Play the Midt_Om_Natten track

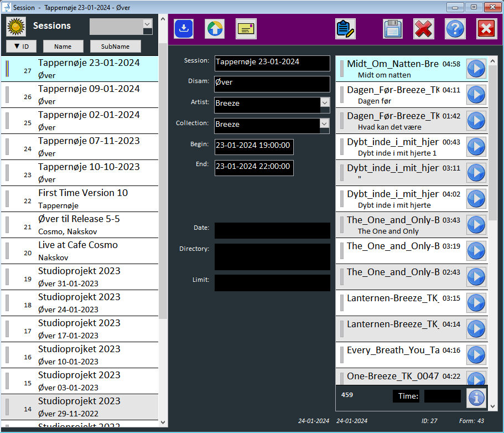point(476,69)
